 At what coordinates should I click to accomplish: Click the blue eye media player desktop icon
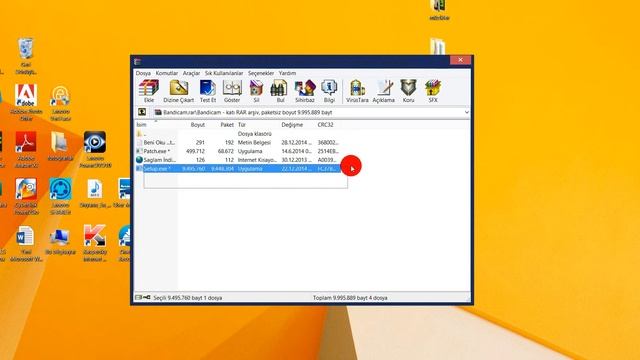tap(95, 142)
